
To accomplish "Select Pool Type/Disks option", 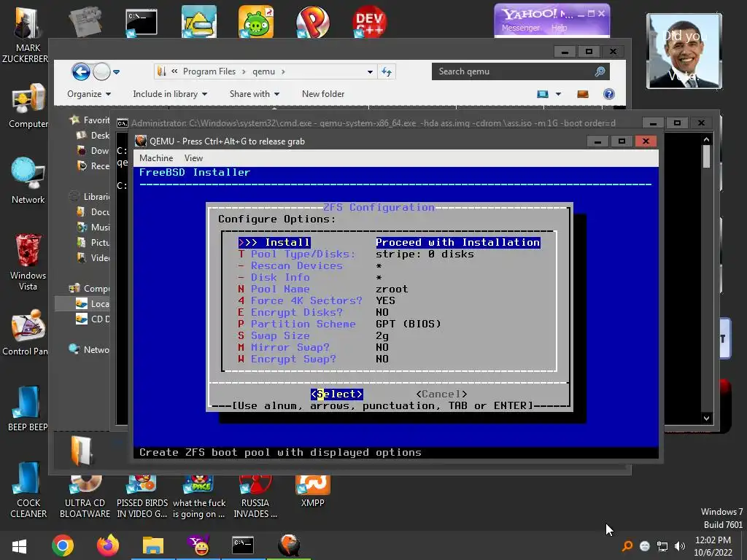I will [356, 254].
